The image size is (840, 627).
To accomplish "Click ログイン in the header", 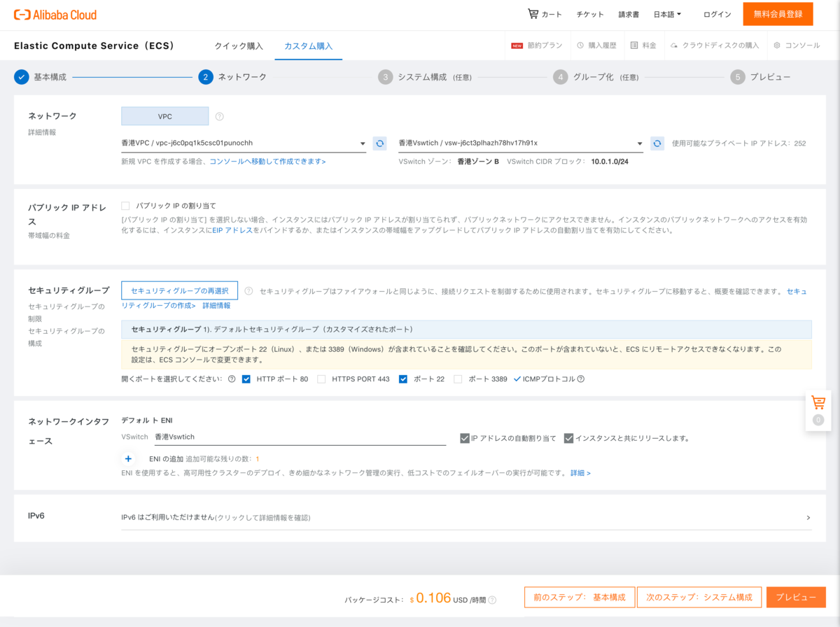I will tap(717, 14).
